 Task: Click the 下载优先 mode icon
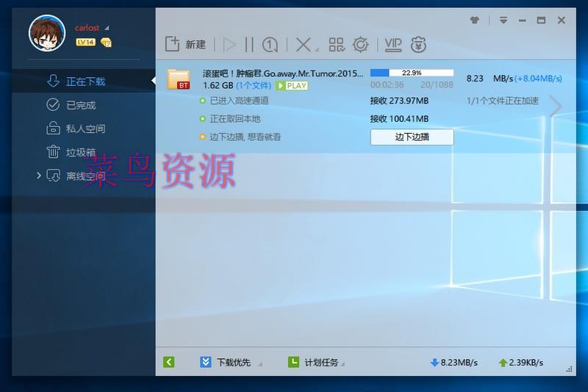(206, 362)
